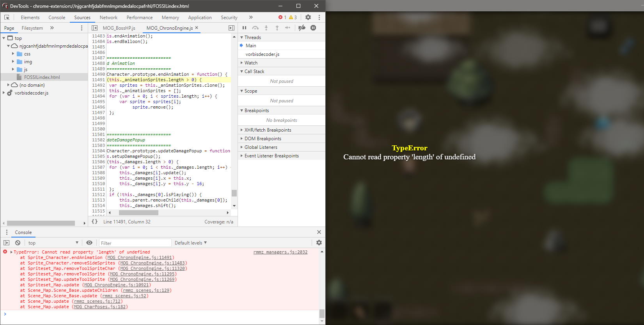Collapse the top frame tree node
644x325 pixels.
click(4, 38)
